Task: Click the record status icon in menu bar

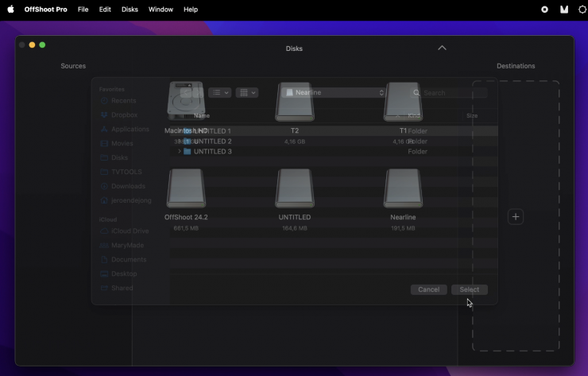Action: [x=544, y=10]
